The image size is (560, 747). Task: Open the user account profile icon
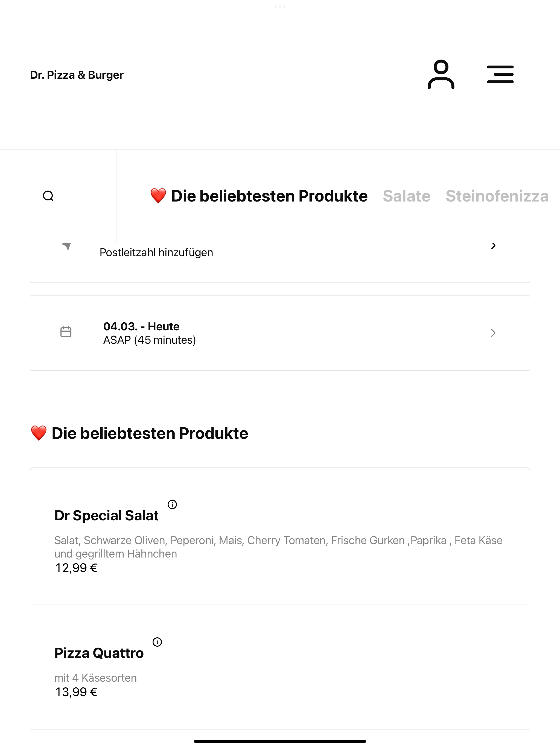tap(441, 74)
